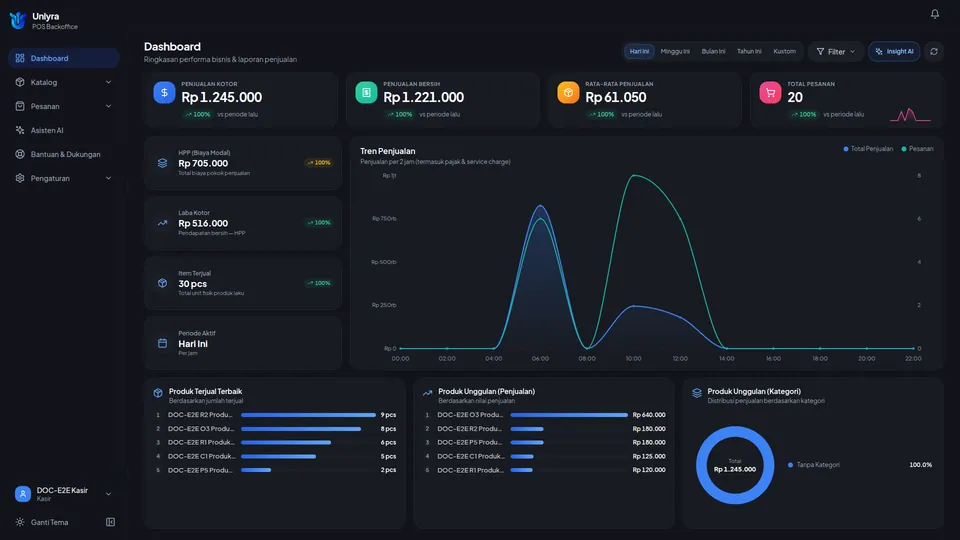Click the Rp 1.221.000 net sales value
Screen dimensions: 960x540
tap(424, 97)
